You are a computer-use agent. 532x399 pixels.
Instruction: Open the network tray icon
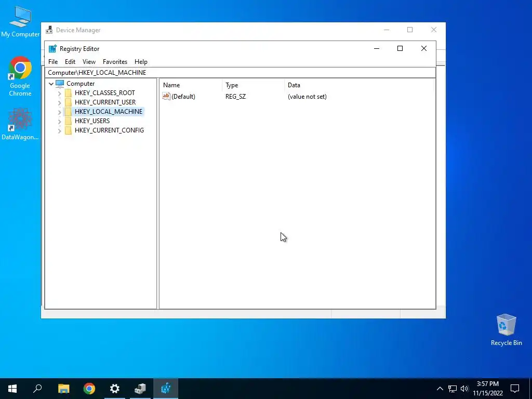tap(453, 389)
